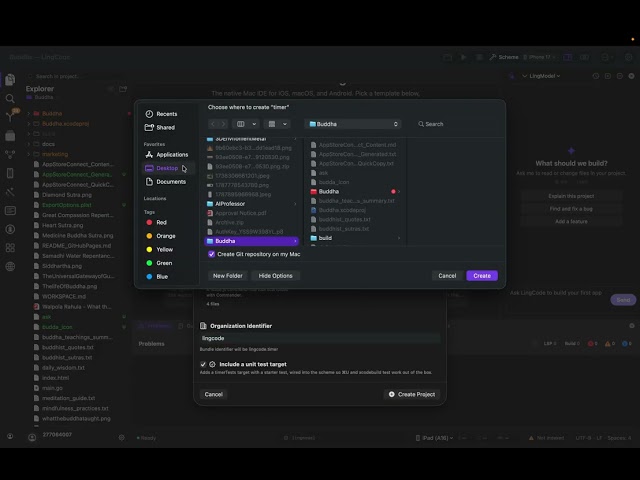Select Applications in dialog Favorites
The height and width of the screenshot is (480, 640).
(167, 155)
